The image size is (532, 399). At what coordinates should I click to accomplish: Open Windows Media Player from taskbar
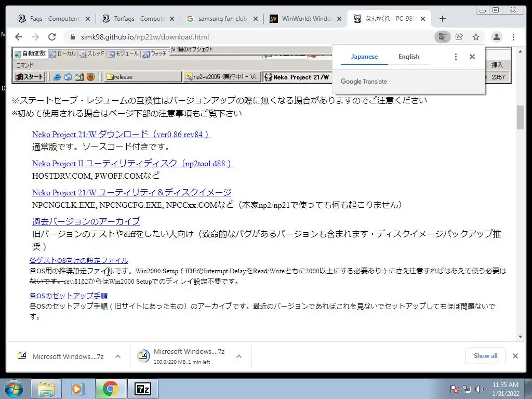78,389
